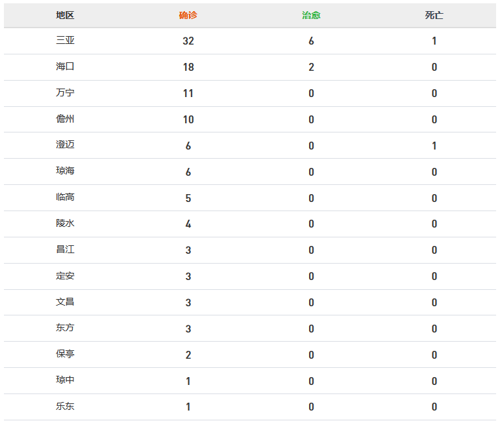Viewport: 504px width, 423px height.
Task: Click the 文昌 region name
Action: (65, 302)
